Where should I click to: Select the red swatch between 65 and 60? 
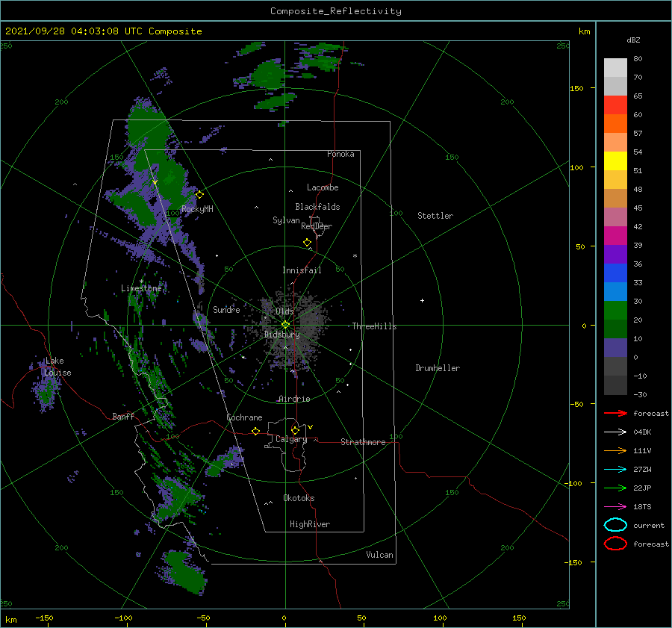(615, 105)
